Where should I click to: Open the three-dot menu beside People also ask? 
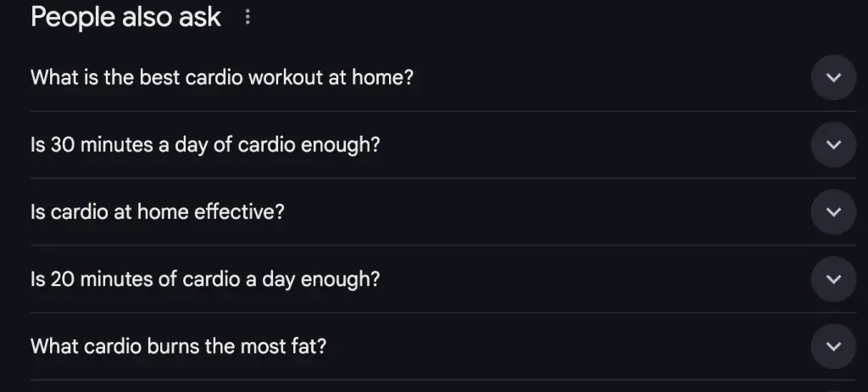[248, 17]
